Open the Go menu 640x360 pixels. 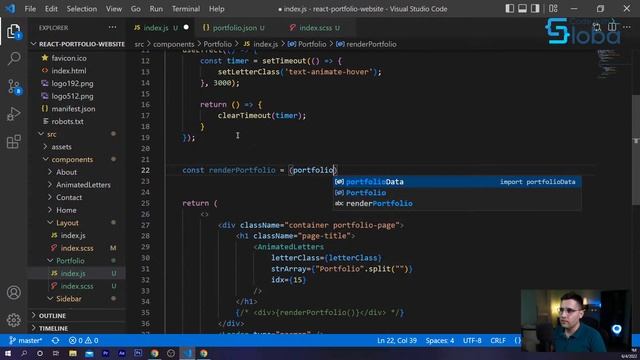click(x=136, y=9)
